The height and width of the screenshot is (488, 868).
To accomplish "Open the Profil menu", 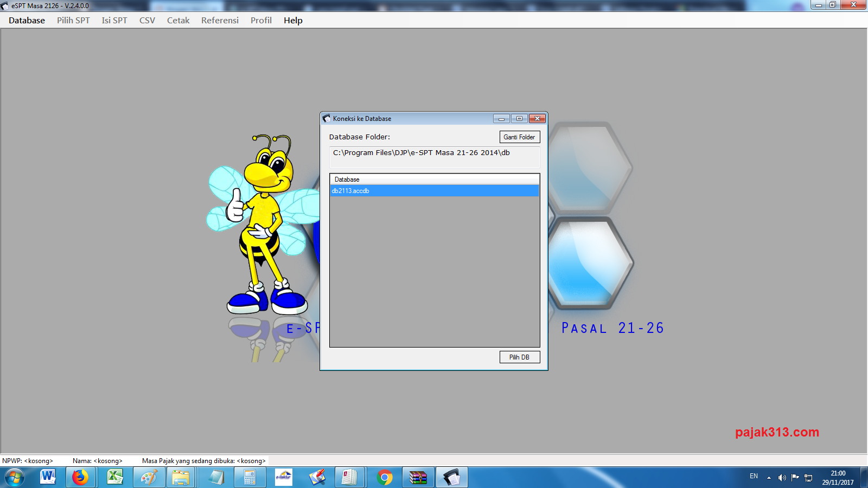I will click(261, 21).
